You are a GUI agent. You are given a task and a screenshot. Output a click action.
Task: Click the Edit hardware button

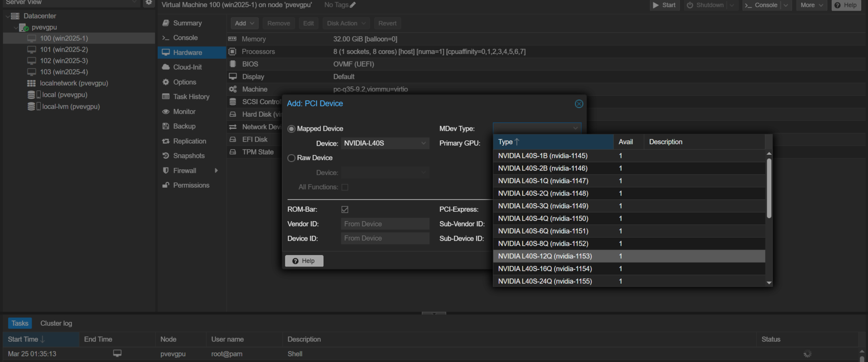click(308, 23)
